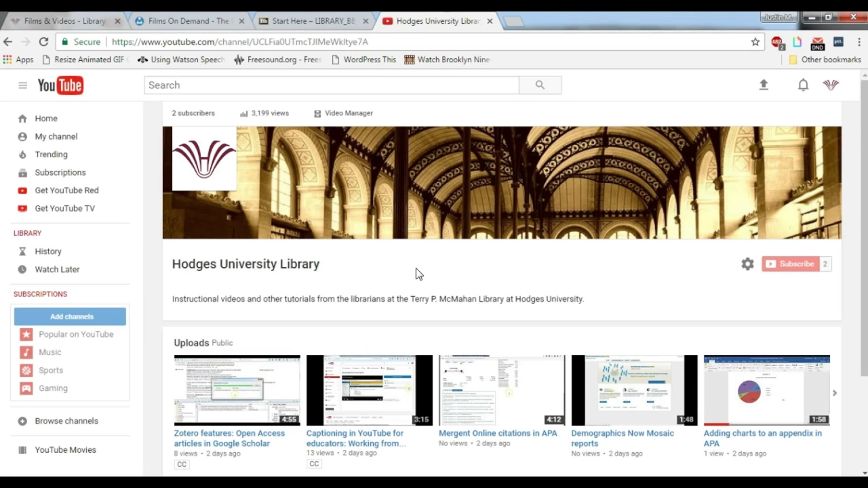Open the upload video icon

point(764,85)
